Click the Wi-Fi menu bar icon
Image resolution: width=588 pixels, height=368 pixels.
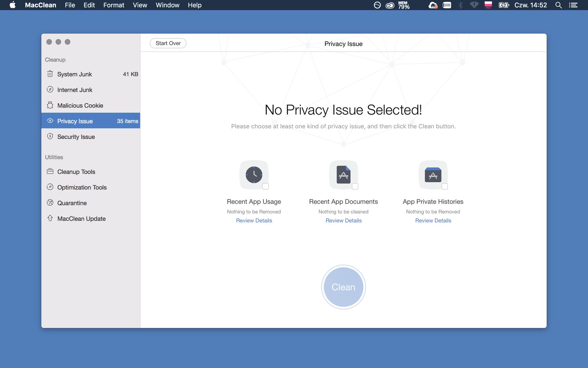[x=474, y=5]
